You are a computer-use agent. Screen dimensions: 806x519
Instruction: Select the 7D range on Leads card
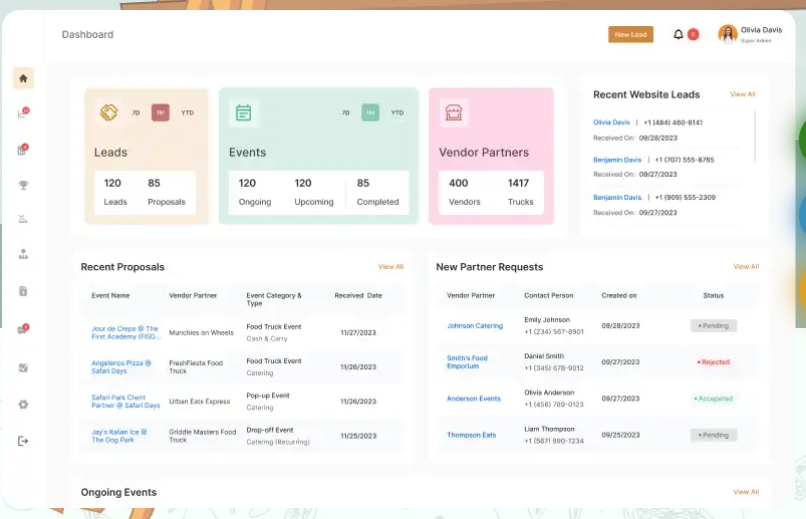[x=136, y=113]
